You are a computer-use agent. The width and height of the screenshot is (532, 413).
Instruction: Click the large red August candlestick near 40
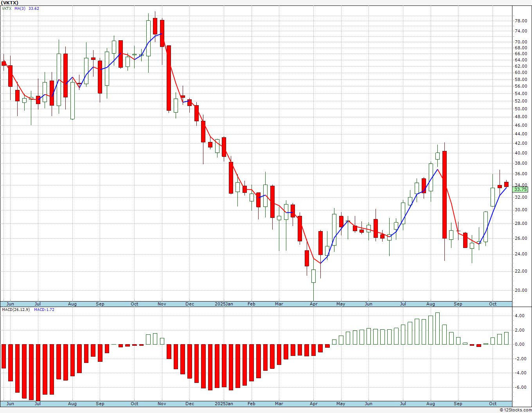[x=444, y=195]
